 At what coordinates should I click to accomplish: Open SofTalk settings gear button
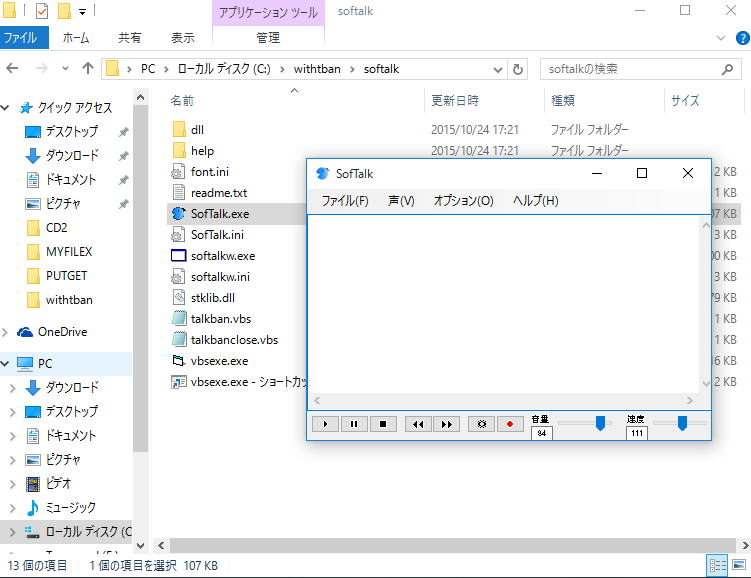[x=481, y=424]
